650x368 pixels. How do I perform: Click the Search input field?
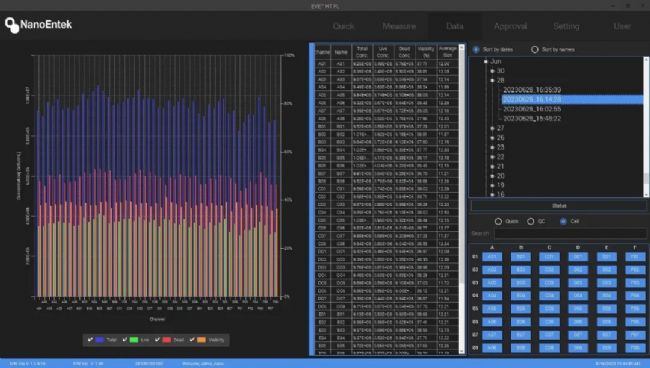[x=570, y=234]
